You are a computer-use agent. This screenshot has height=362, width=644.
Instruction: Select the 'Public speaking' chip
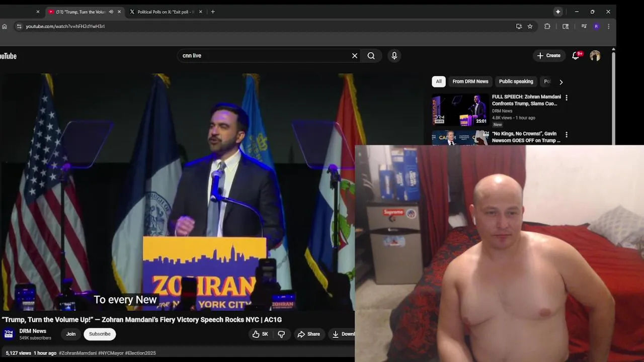tap(516, 81)
